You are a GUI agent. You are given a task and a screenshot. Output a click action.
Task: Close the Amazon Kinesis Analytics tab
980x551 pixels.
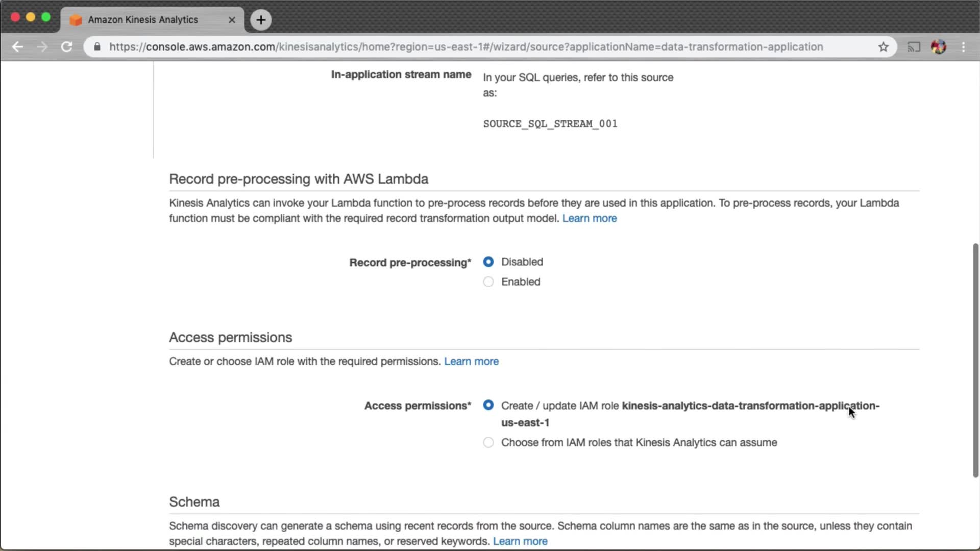pyautogui.click(x=232, y=20)
